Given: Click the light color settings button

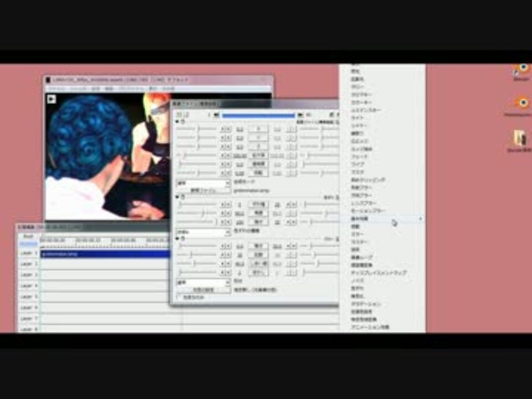Looking at the screenshot, I should (203, 290).
